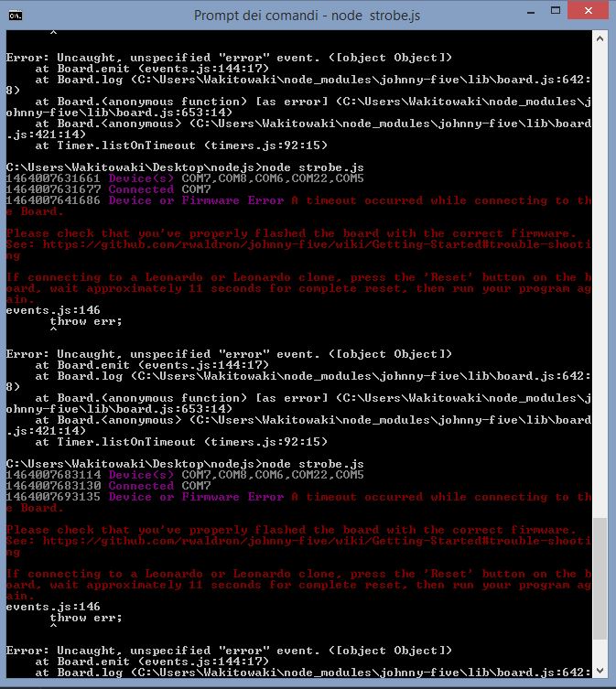616x689 pixels.
Task: Click the first 'at Timer.listOnTimeout (timers.js:92:15)' line
Action: tap(181, 145)
